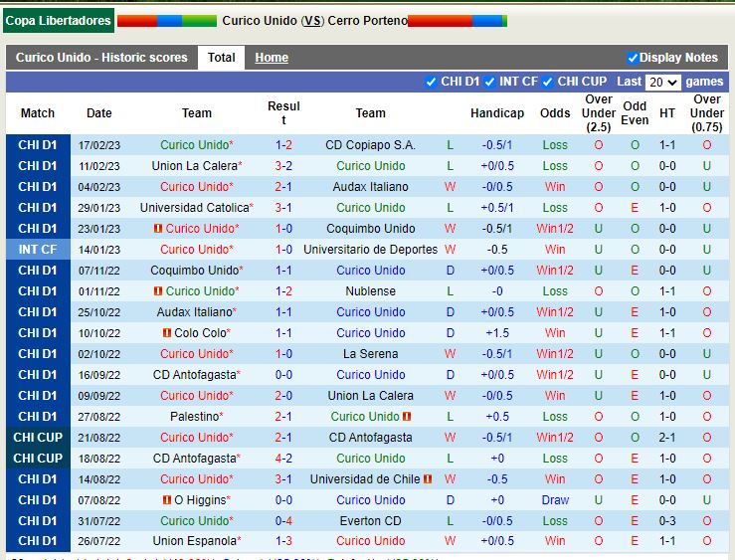The height and width of the screenshot is (560, 735).
Task: Click Loss odds in Palestino row
Action: (555, 416)
